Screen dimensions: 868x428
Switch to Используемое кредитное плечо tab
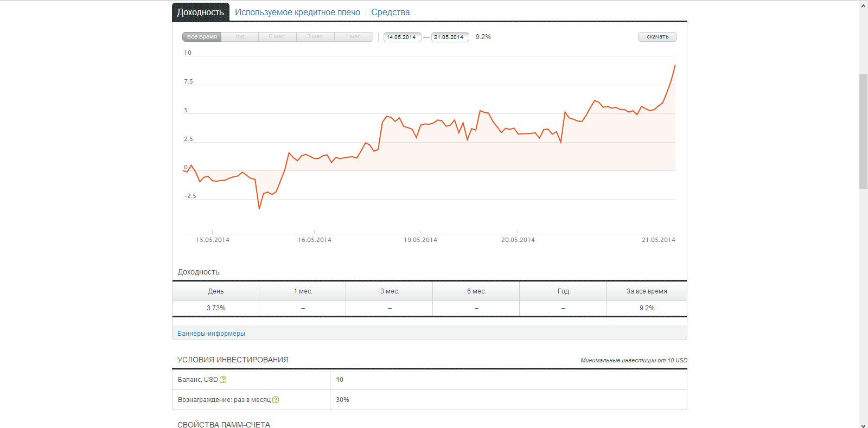coord(297,12)
